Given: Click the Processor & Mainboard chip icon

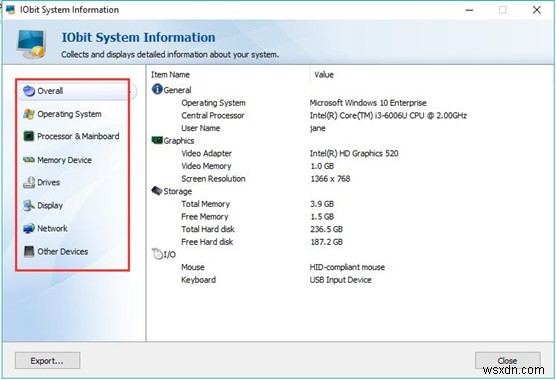Looking at the screenshot, I should pyautogui.click(x=29, y=136).
